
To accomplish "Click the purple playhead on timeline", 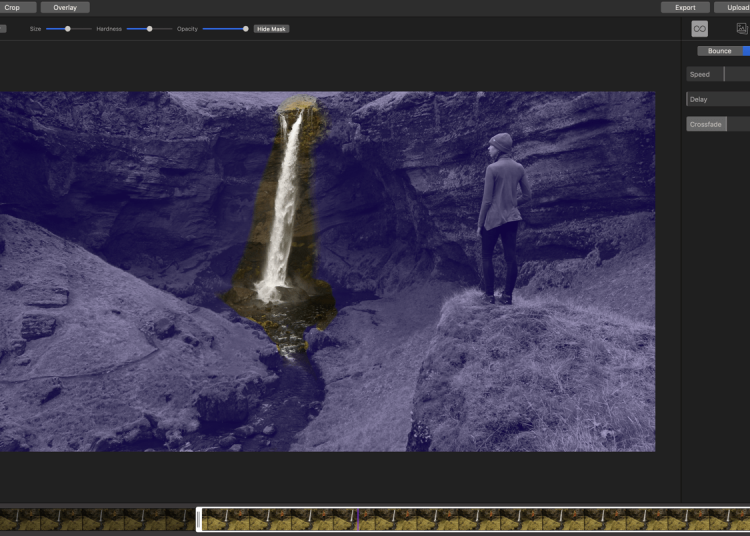I will [357, 519].
